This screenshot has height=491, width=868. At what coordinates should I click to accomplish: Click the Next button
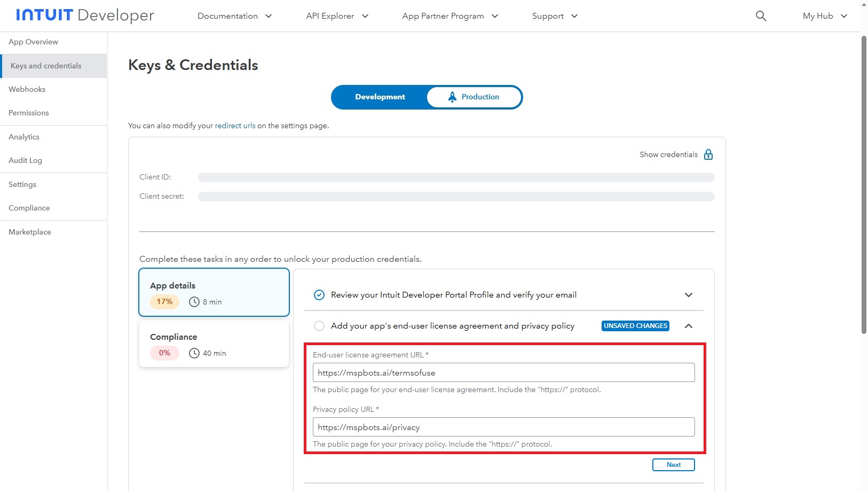click(673, 465)
